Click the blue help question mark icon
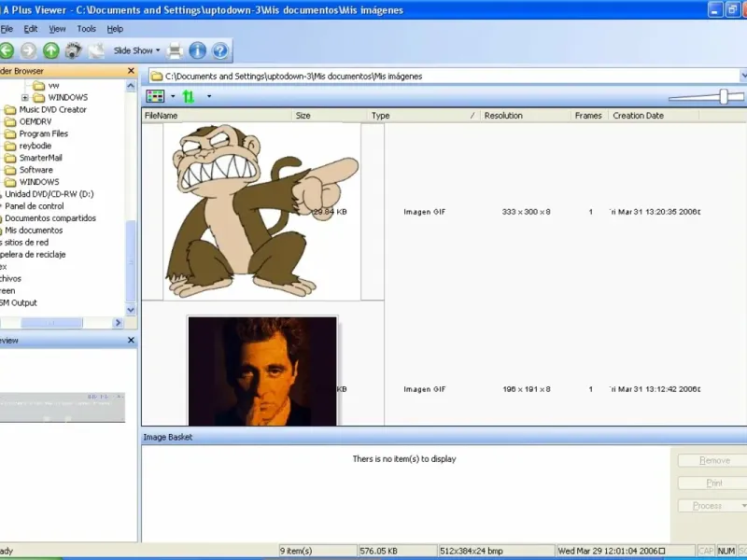The image size is (747, 560). [x=219, y=50]
